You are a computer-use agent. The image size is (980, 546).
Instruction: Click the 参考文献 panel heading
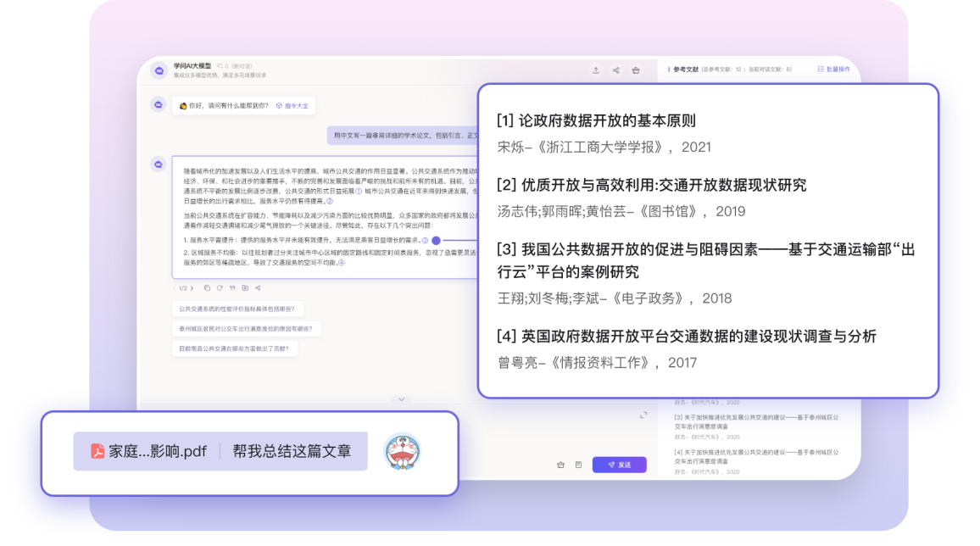[685, 70]
